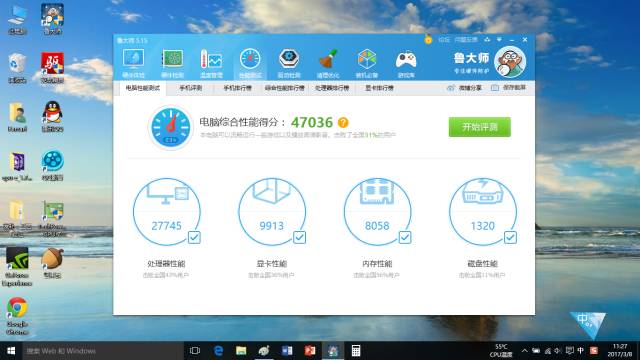Click the speedometer gauge icon beside total score
Image resolution: width=640 pixels, height=360 pixels.
click(171, 127)
